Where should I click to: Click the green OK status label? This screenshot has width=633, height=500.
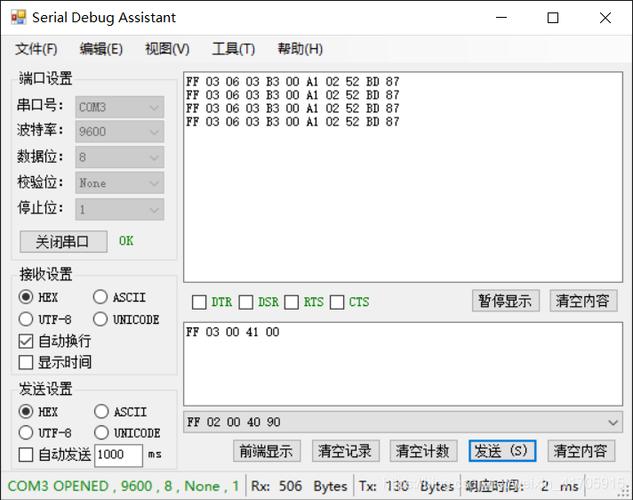pyautogui.click(x=126, y=241)
